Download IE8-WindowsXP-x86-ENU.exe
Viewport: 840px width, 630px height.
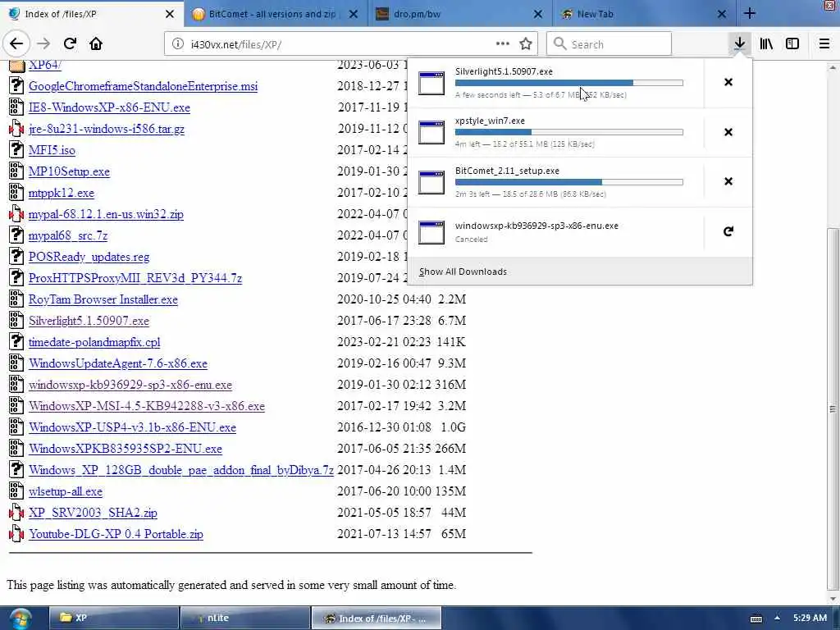tap(109, 107)
